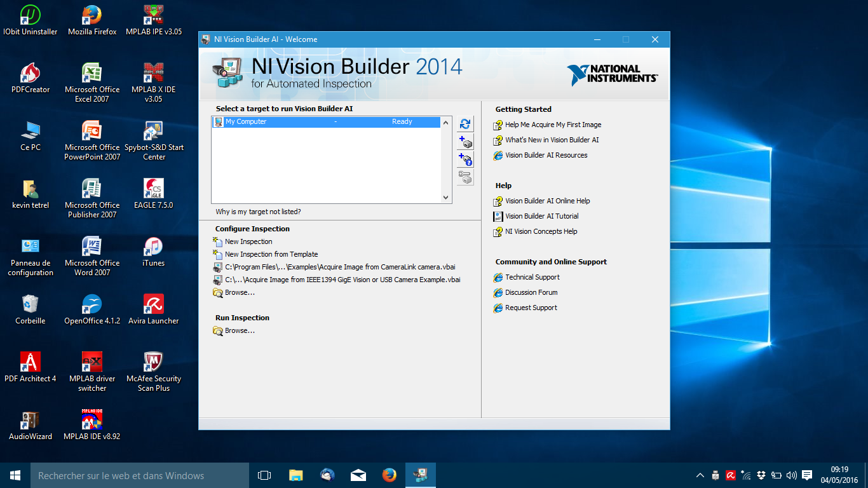Click OpenOffice 4.1.2 desktop icon

tap(92, 309)
